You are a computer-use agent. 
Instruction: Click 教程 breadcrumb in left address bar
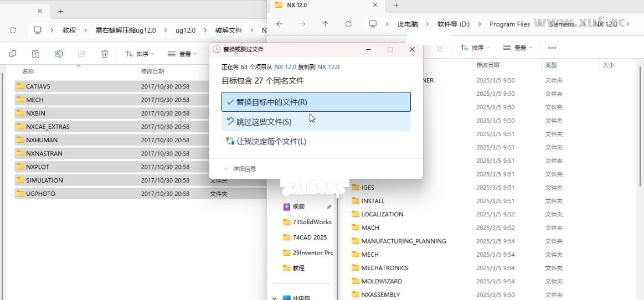pos(69,30)
